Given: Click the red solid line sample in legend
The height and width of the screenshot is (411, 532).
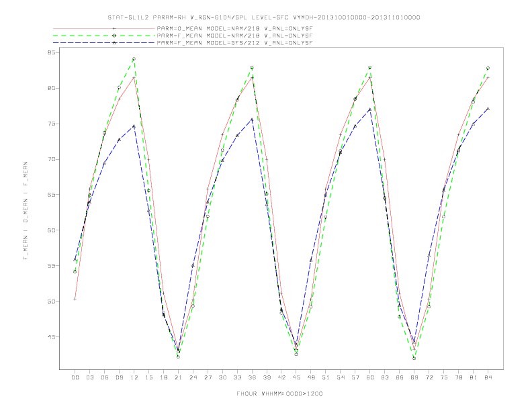Looking at the screenshot, I should (104, 28).
